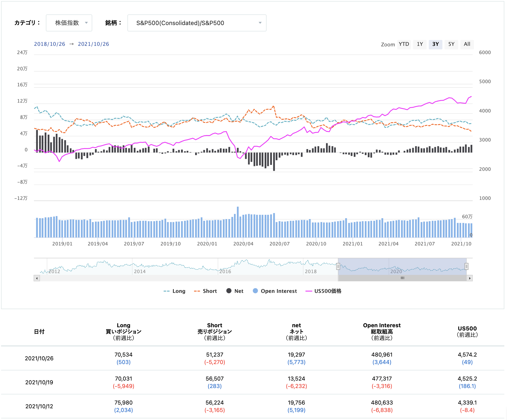
Task: Click the start date 2018/10/26 field
Action: tap(50, 44)
